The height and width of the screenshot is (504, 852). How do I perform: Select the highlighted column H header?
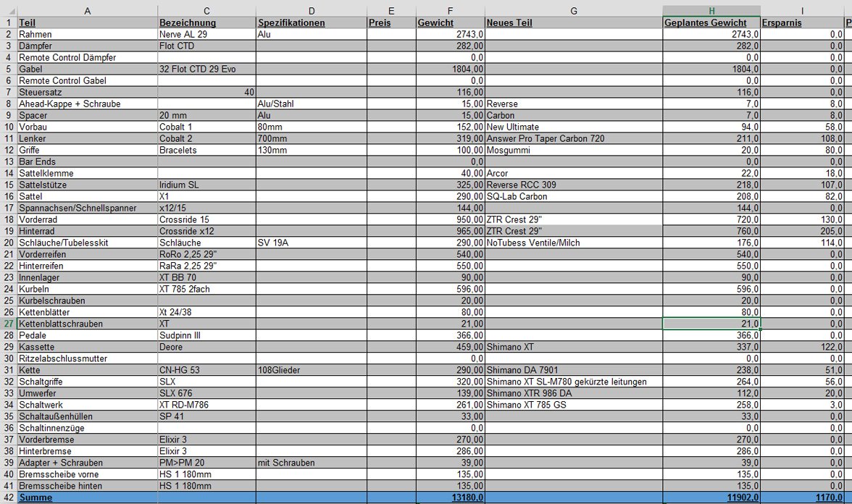point(711,11)
